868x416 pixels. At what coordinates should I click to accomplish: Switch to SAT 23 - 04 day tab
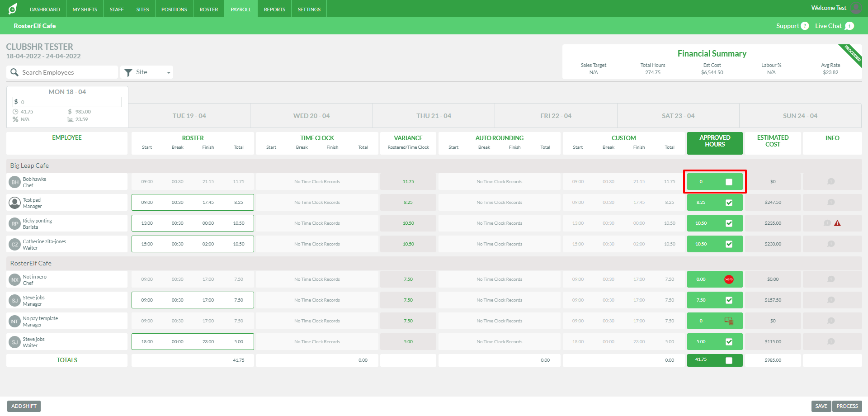click(x=678, y=116)
